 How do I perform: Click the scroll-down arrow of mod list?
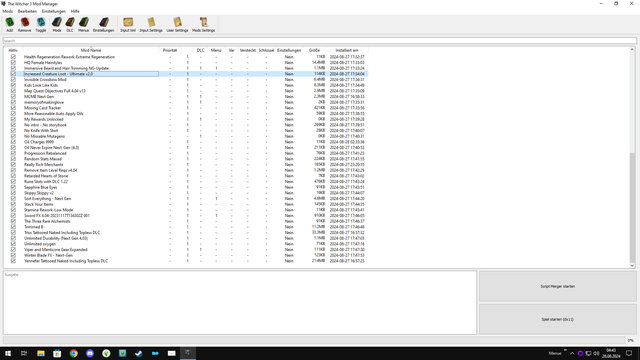tap(632, 265)
